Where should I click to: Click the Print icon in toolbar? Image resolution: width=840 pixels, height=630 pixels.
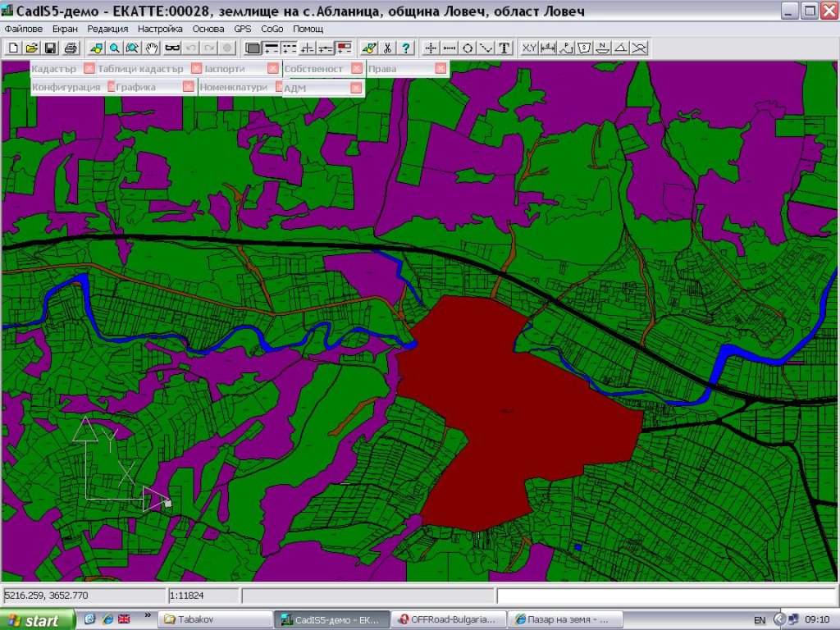[71, 48]
